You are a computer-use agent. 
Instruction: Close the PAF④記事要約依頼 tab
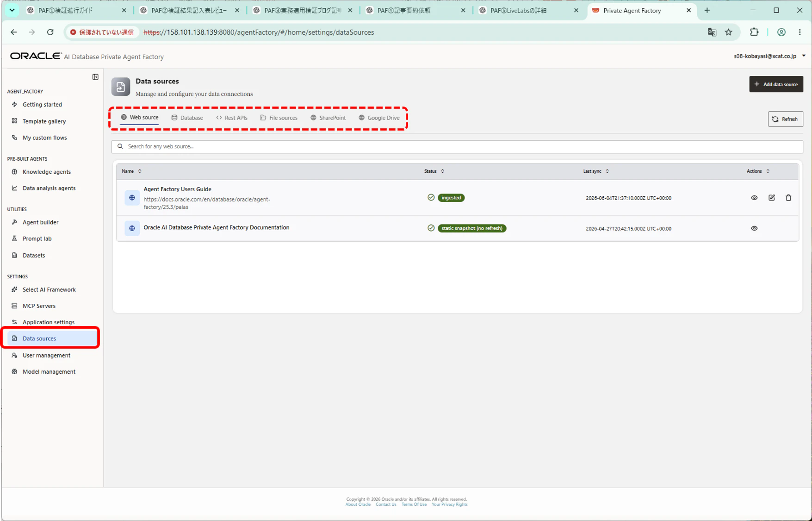(463, 10)
